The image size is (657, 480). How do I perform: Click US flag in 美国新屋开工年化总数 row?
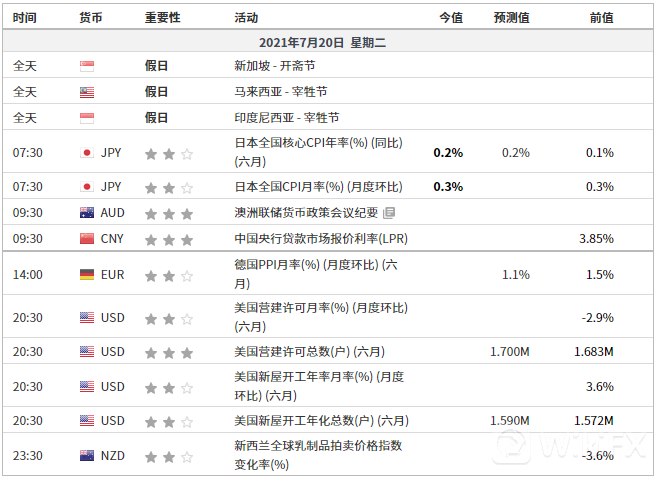pyautogui.click(x=86, y=421)
